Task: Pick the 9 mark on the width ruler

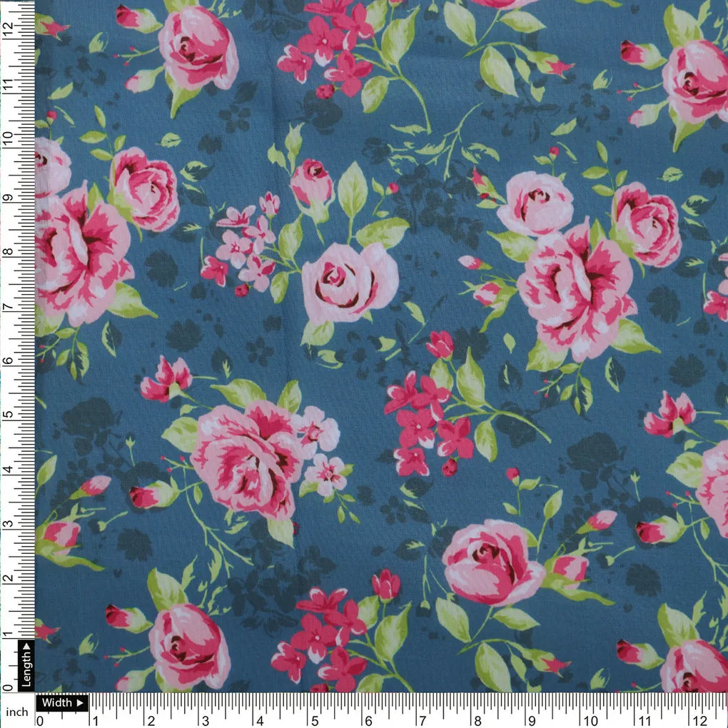Action: [x=532, y=719]
